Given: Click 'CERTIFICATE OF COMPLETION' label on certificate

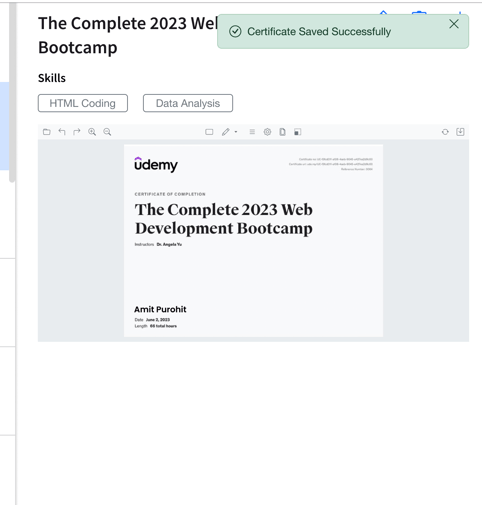Looking at the screenshot, I should click(x=170, y=194).
